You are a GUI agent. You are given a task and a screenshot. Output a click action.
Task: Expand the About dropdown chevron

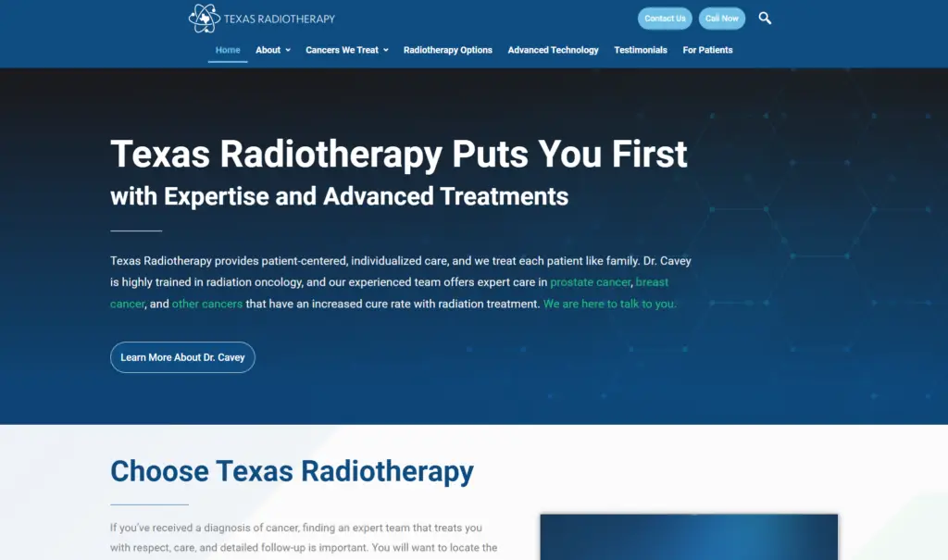coord(288,50)
